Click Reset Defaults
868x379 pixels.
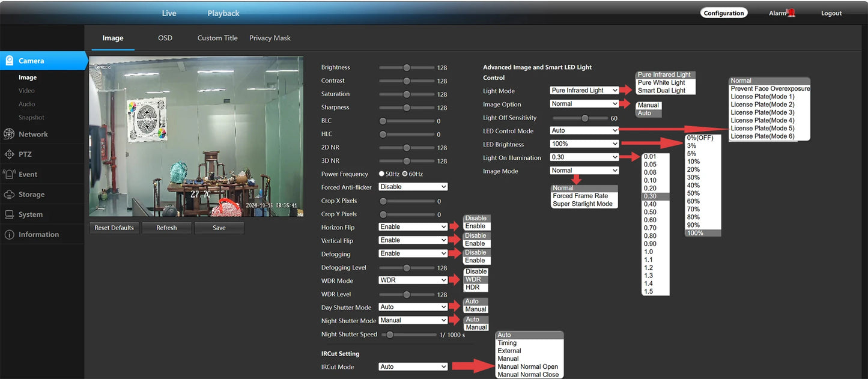coord(114,228)
